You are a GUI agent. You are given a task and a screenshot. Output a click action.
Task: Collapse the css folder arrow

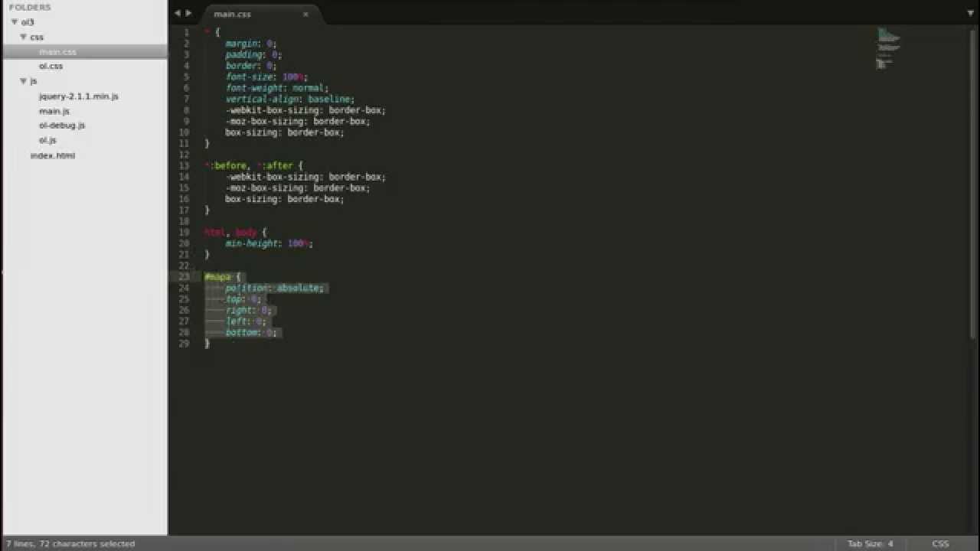pyautogui.click(x=23, y=37)
